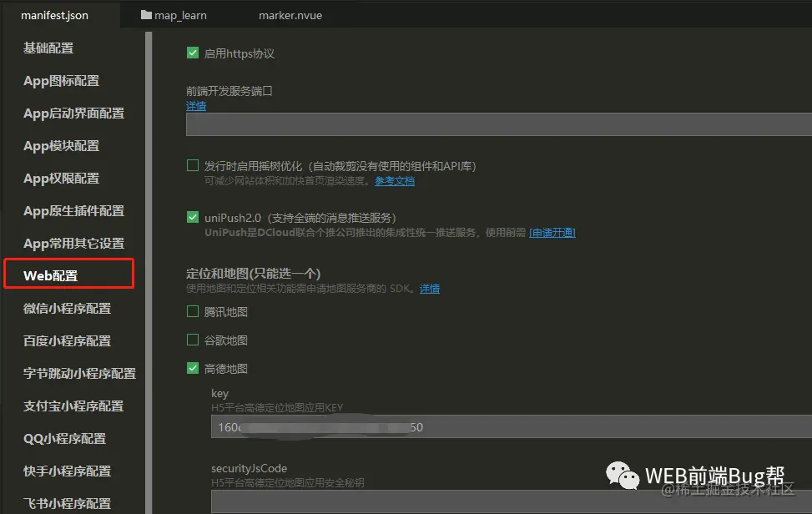The width and height of the screenshot is (812, 514).
Task: Click the 申请开通 link for UniPush
Action: tap(554, 232)
